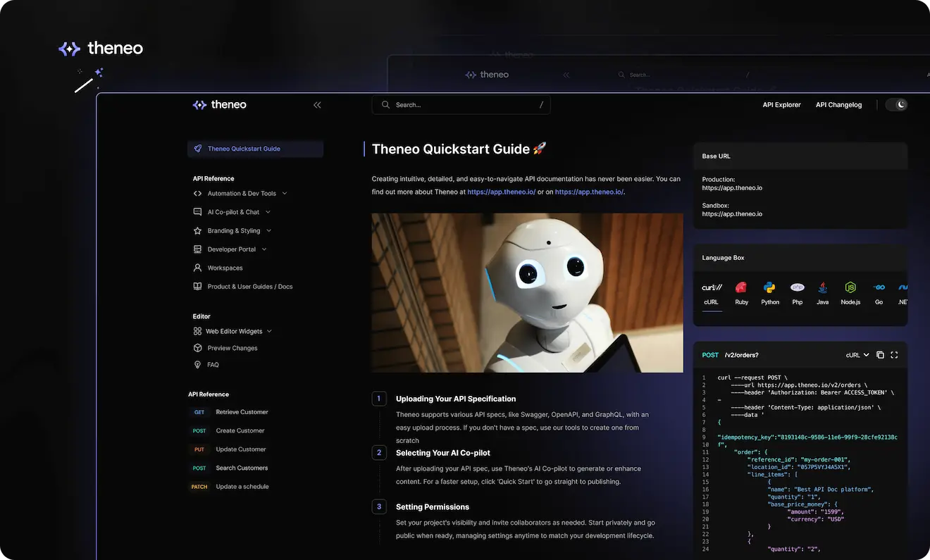Select the Node.js language icon
This screenshot has width=930, height=560.
pyautogui.click(x=850, y=287)
